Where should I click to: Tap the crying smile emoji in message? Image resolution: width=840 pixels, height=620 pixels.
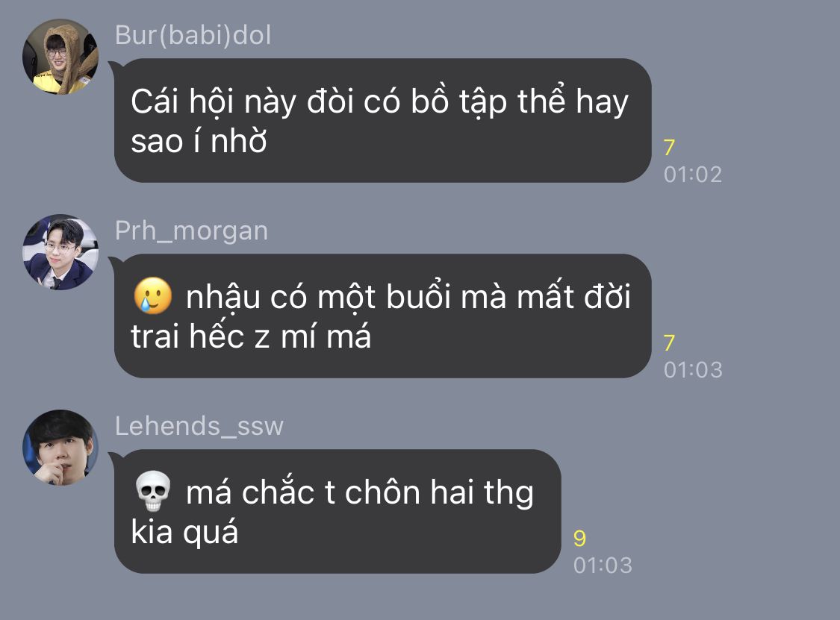coord(152,295)
